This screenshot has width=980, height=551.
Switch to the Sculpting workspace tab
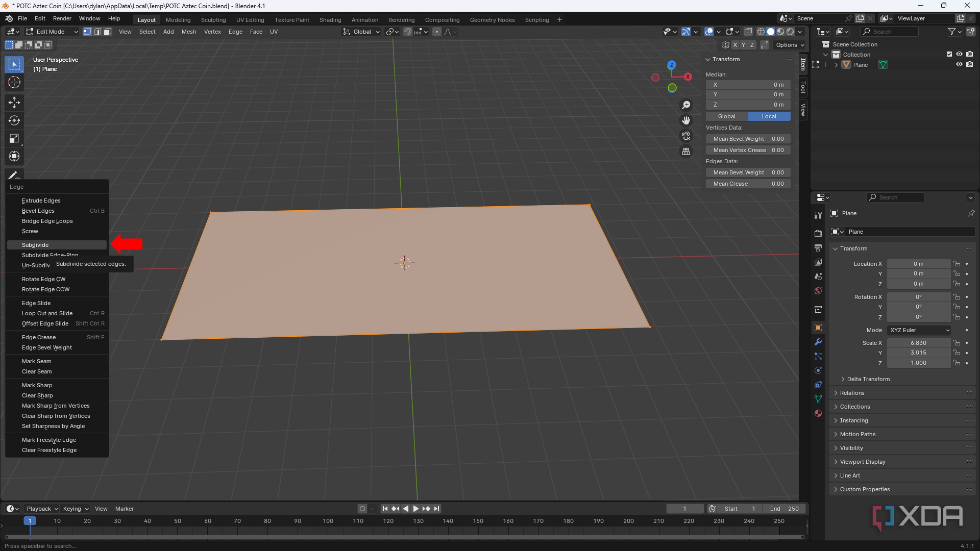(x=213, y=20)
